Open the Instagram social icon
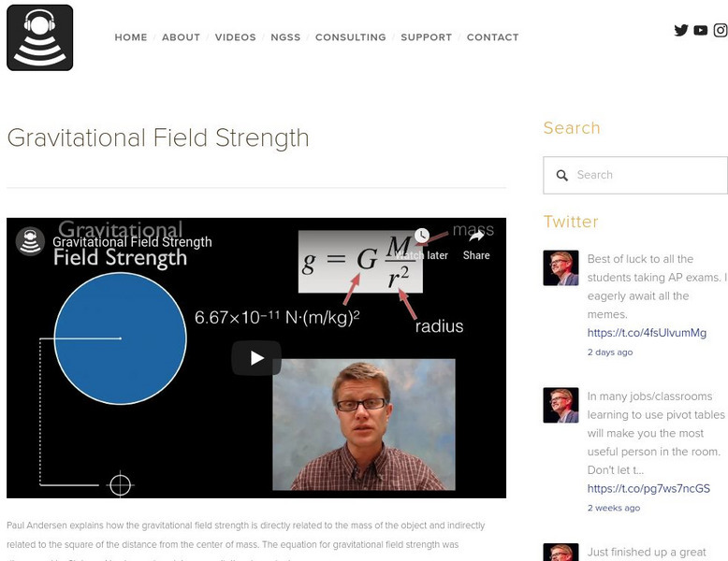 [721, 30]
